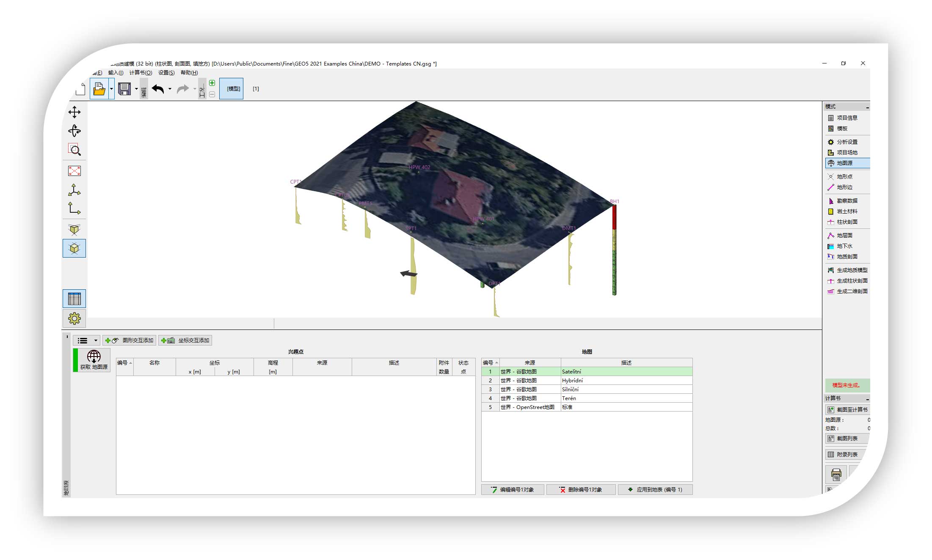This screenshot has width=932, height=560.
Task: Click 获取地图源 globe button
Action: [94, 360]
